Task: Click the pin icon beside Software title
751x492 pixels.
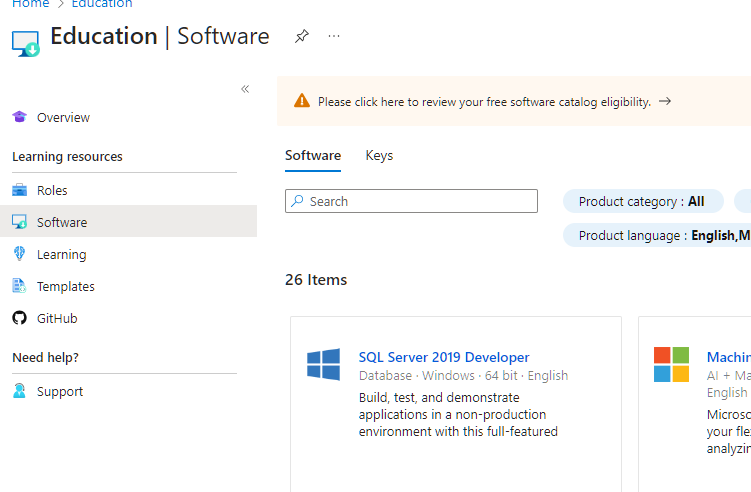Action: click(x=301, y=36)
